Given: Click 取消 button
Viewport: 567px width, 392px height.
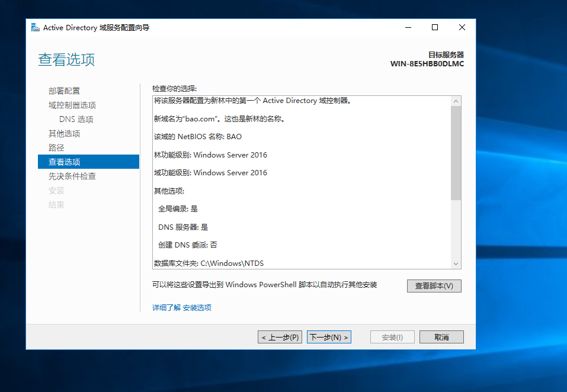Looking at the screenshot, I should [x=441, y=337].
